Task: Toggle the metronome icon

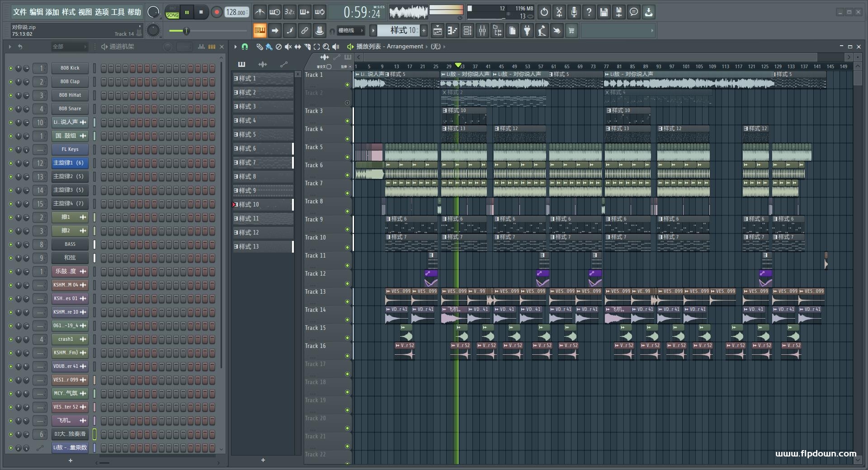Action: pos(259,12)
